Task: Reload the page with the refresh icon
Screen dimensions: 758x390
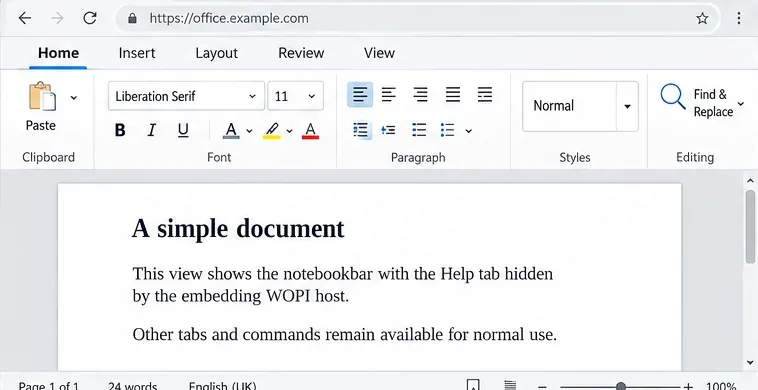Action: pos(90,18)
